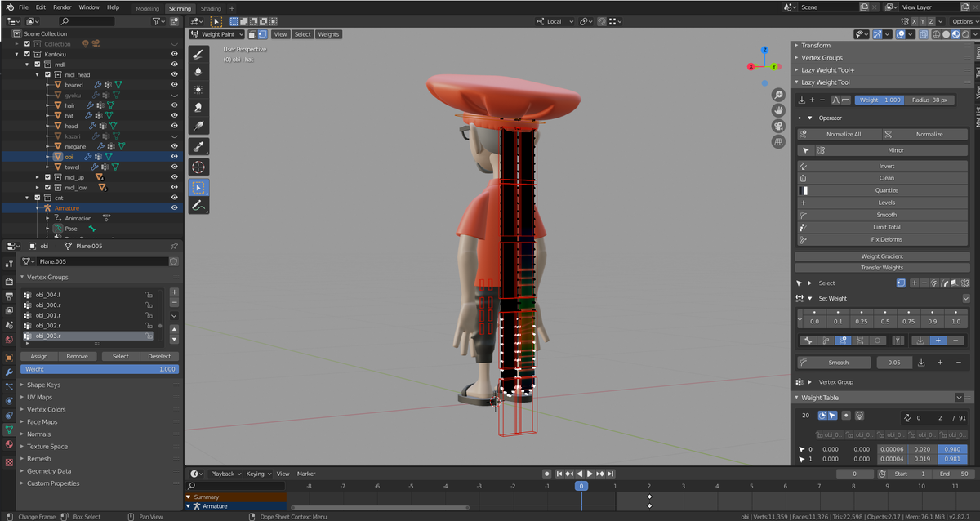The image size is (980, 521).
Task: Remove the vertex group with minus
Action: [x=174, y=302]
